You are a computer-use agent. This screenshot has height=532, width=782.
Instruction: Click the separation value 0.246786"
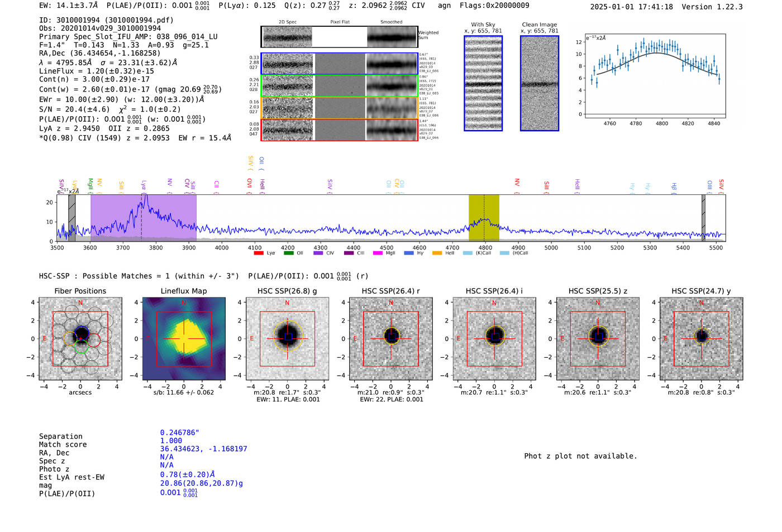(180, 433)
